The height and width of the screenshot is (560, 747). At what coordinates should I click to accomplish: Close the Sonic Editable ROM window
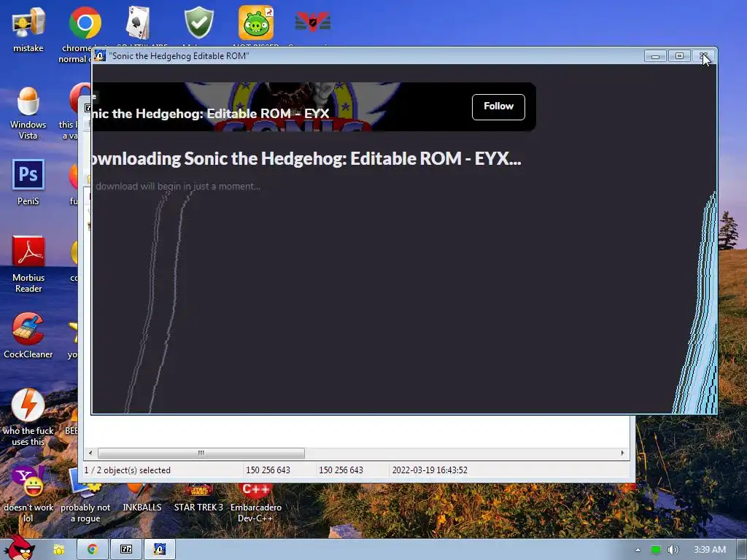point(704,56)
